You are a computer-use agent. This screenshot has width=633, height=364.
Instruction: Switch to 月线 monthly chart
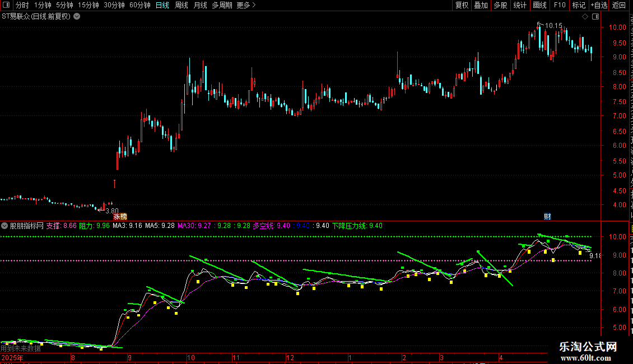[200, 5]
